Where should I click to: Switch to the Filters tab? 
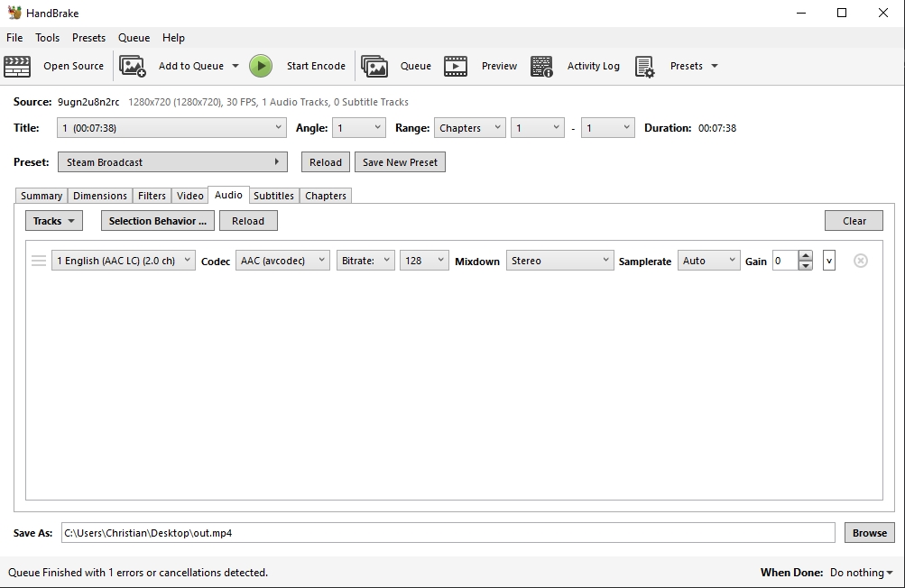[x=152, y=196]
